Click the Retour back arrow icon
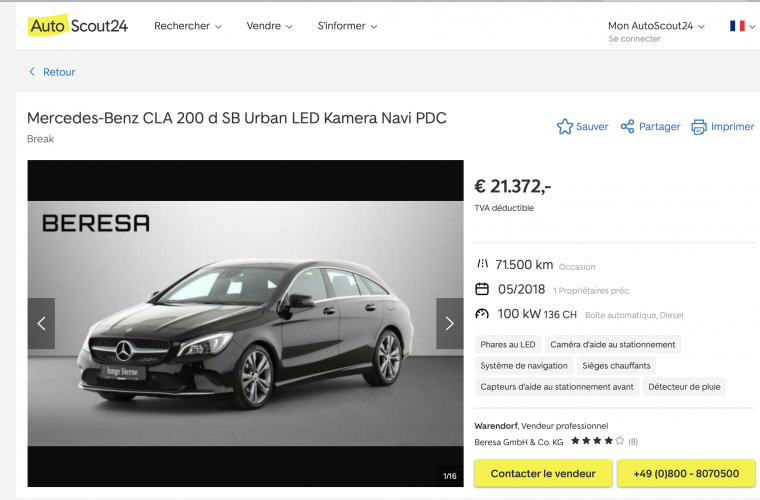 click(32, 72)
